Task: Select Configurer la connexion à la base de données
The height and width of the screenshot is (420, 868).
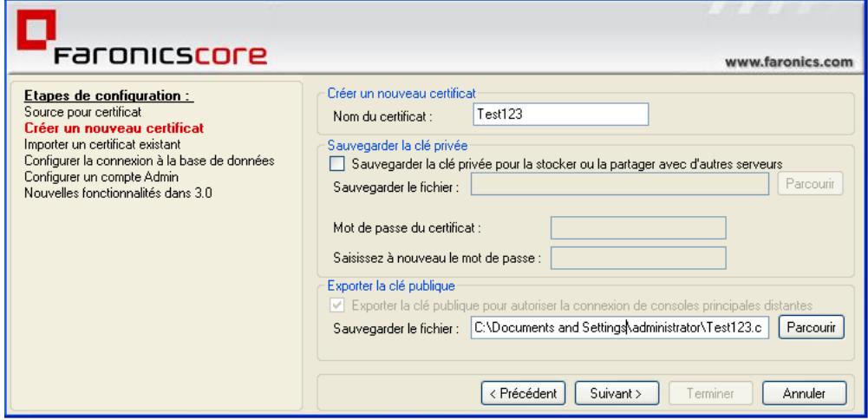Action: click(x=149, y=161)
